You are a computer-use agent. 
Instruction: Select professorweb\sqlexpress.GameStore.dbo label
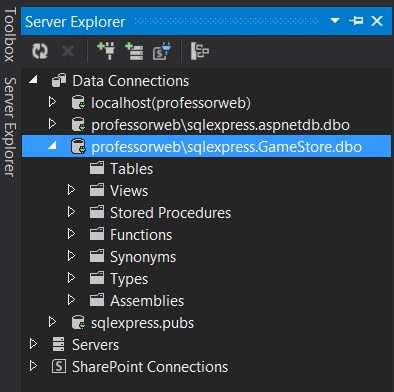[x=227, y=147]
